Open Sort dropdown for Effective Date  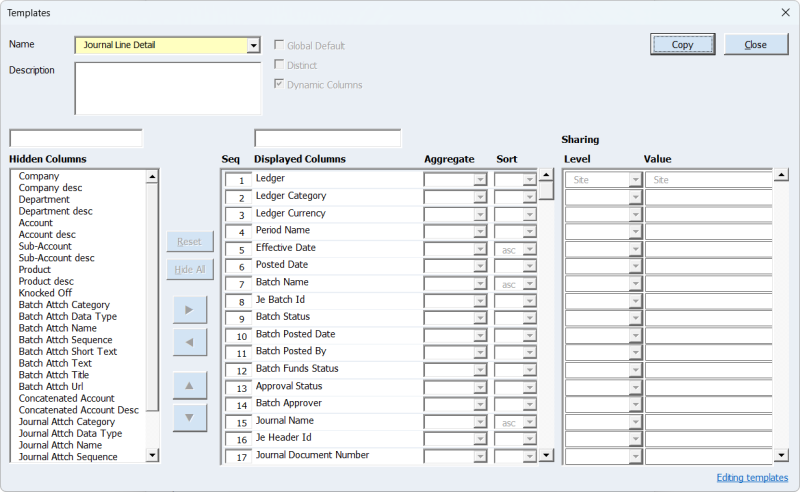coord(530,250)
